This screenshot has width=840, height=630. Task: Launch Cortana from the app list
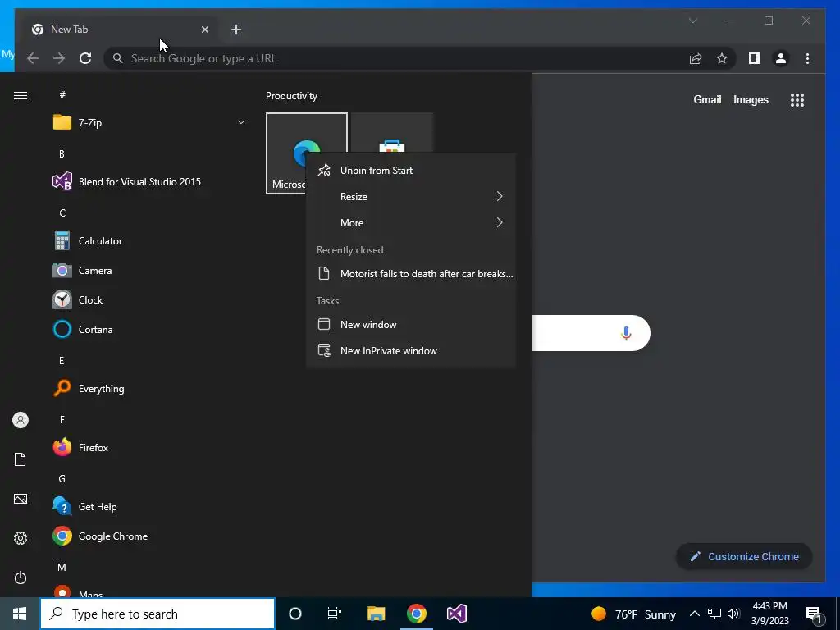(x=148, y=330)
